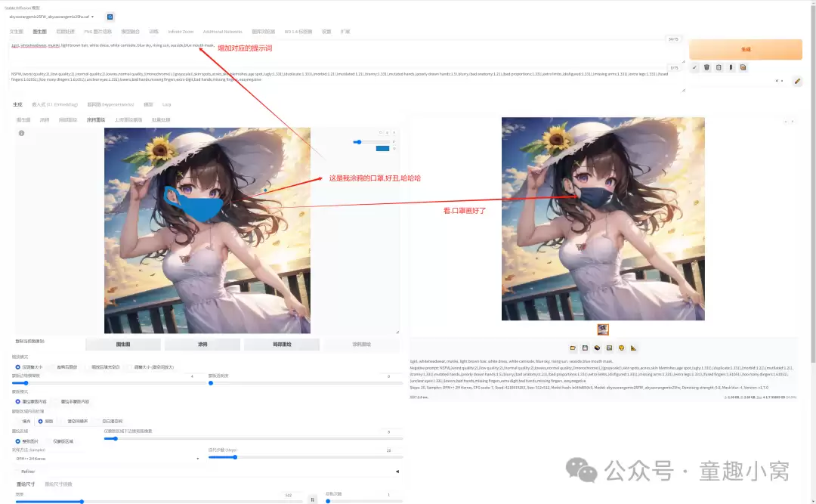Click the arrow icon to read prompt parameters
Viewport: 816px width, 504px height.
(694, 67)
